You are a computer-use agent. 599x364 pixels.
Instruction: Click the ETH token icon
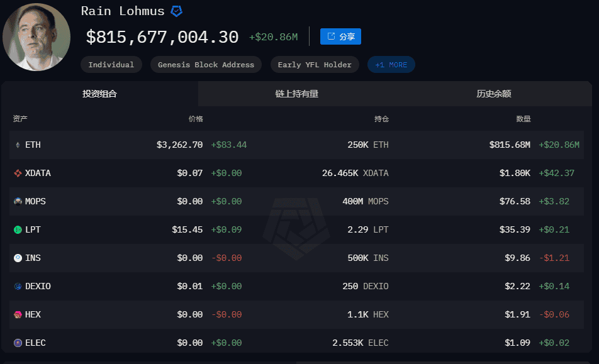point(18,145)
